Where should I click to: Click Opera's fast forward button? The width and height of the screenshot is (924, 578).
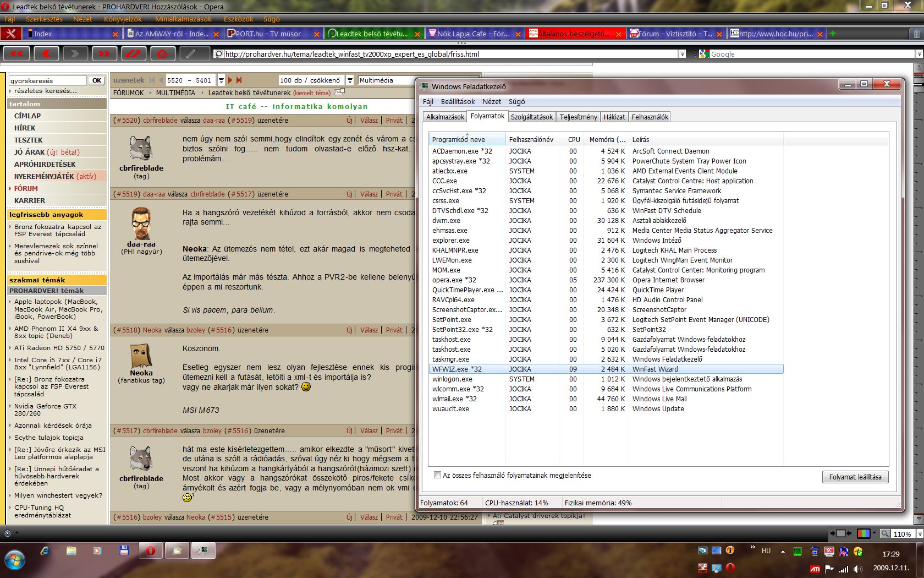coord(105,53)
